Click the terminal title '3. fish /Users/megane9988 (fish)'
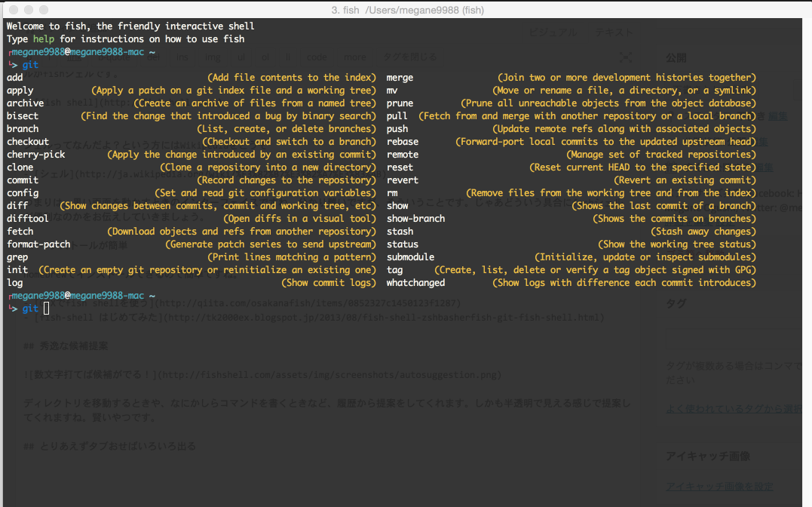Viewport: 812px width, 507px height. coord(408,10)
